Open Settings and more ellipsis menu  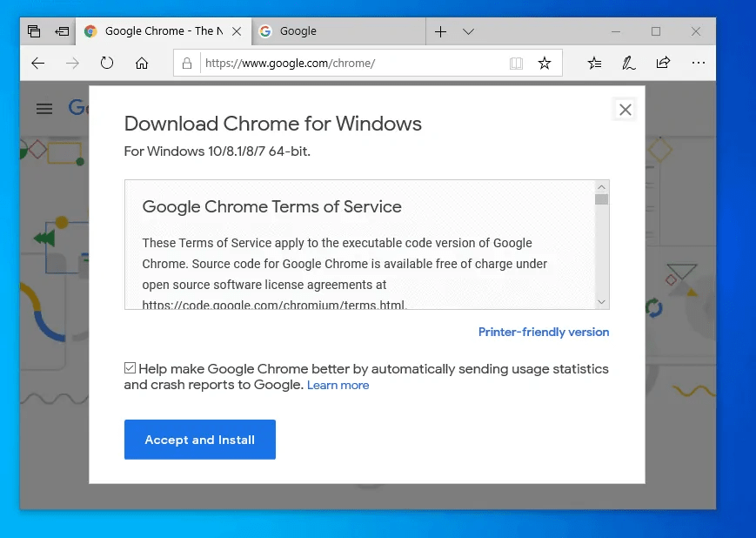698,63
